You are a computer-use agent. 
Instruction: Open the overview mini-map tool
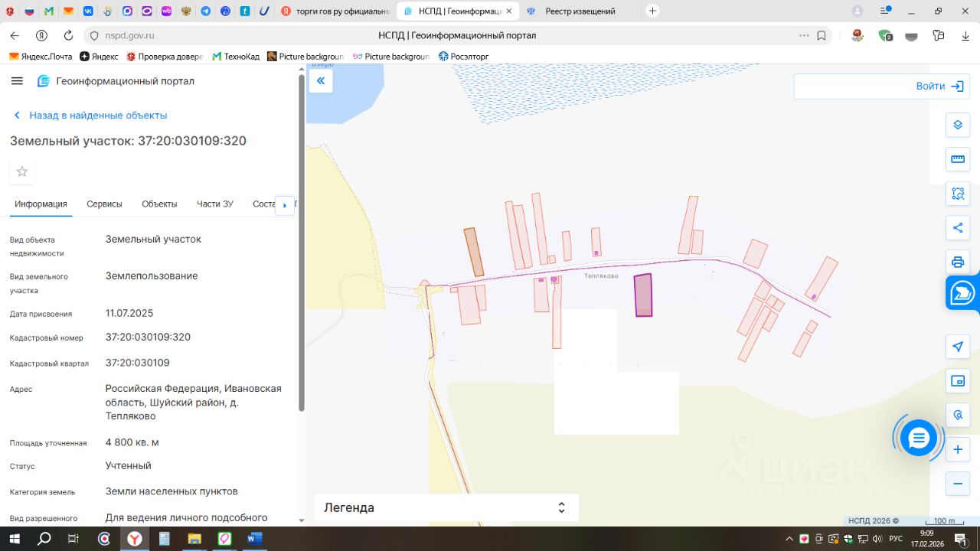coord(958,381)
